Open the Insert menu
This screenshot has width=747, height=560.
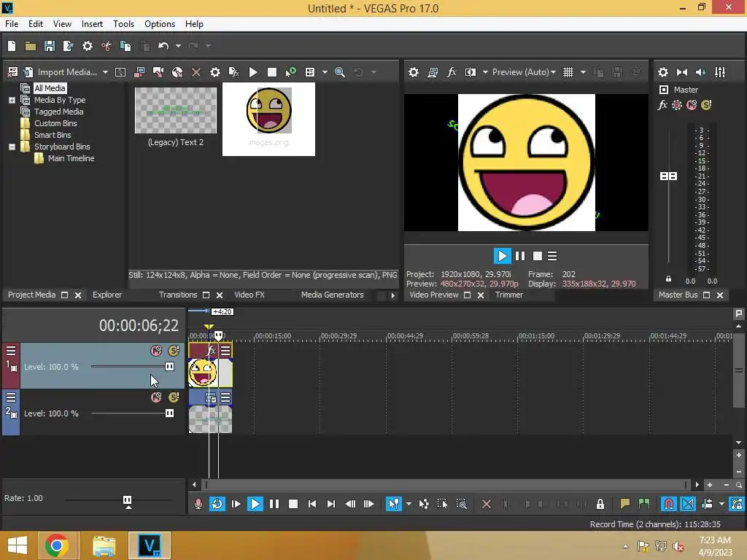tap(92, 24)
